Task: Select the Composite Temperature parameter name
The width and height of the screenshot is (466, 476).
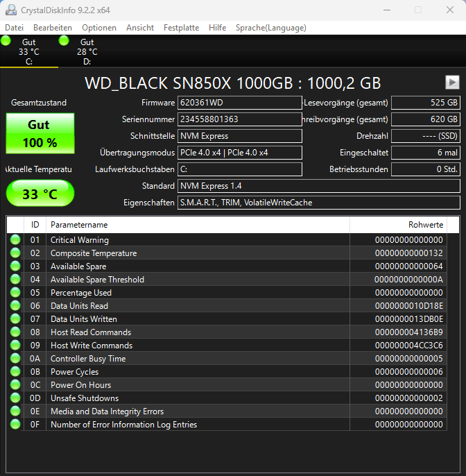Action: pos(94,253)
